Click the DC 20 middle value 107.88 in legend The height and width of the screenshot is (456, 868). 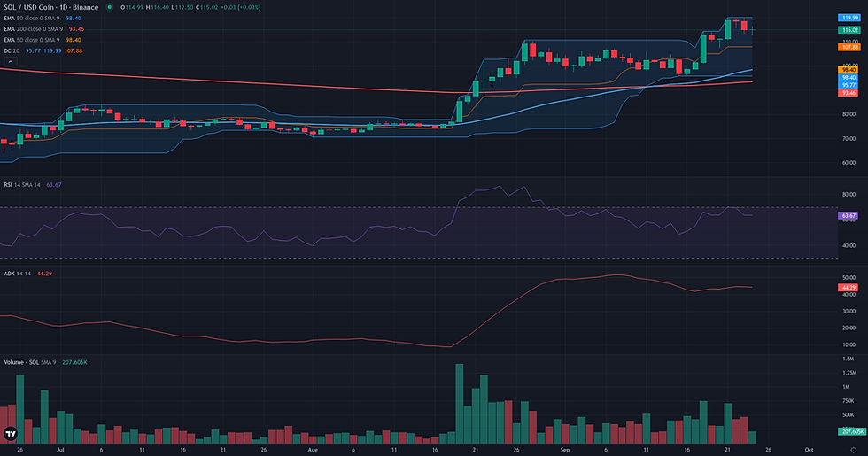pyautogui.click(x=73, y=51)
